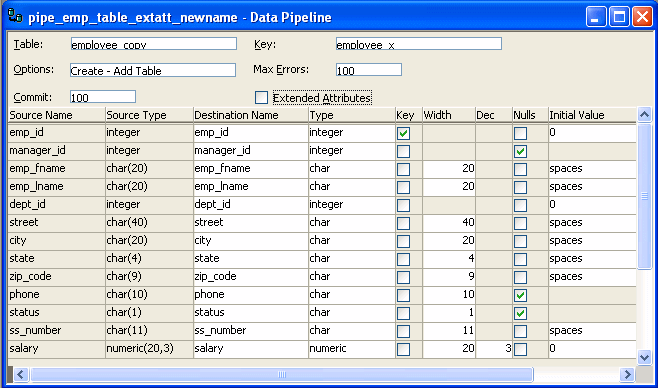Minimize the Data Pipeline window
Screen dimensions: 658x388
pyautogui.click(x=596, y=17)
